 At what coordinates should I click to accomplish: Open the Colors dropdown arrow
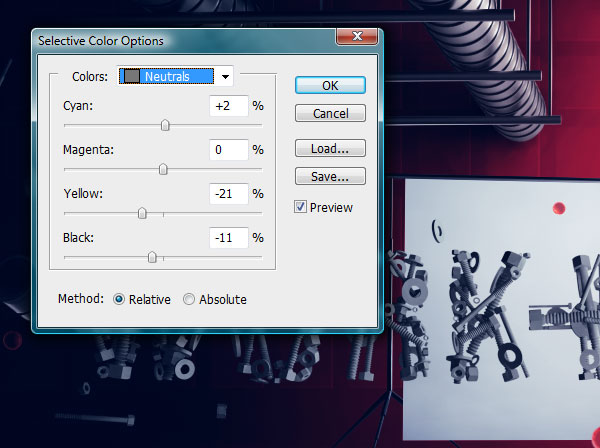click(x=225, y=77)
